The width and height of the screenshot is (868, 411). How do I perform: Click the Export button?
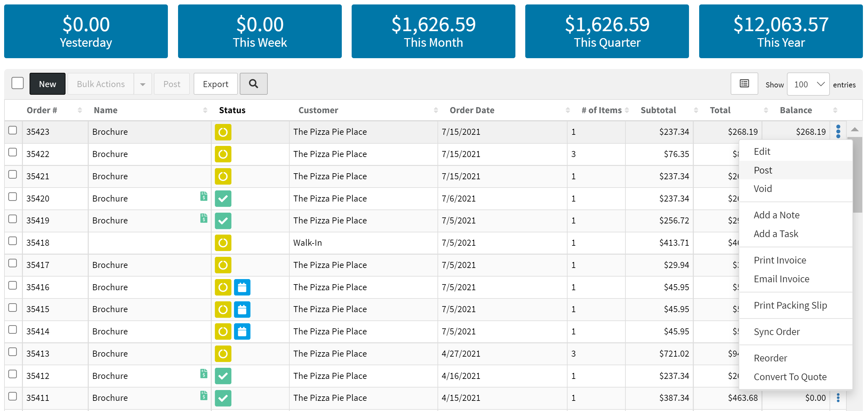(215, 84)
